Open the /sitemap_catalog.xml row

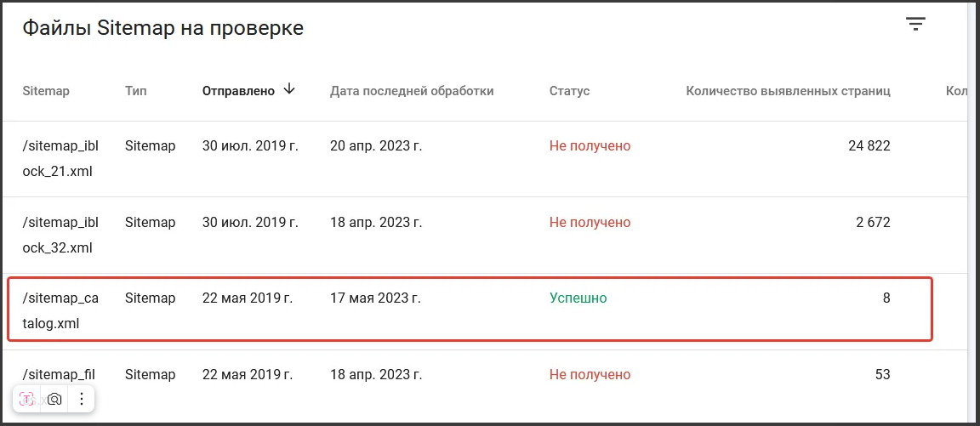click(x=60, y=310)
